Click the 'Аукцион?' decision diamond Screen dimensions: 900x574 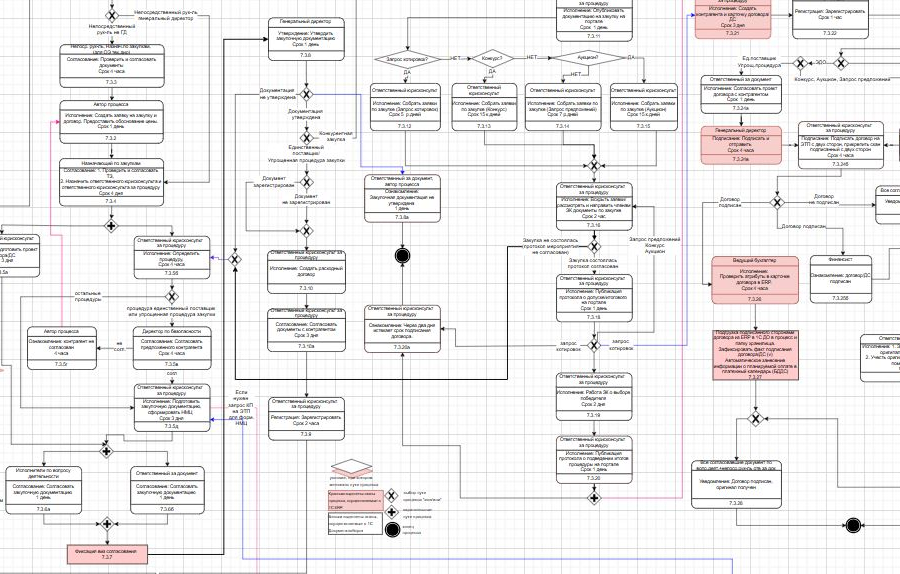coord(587,58)
